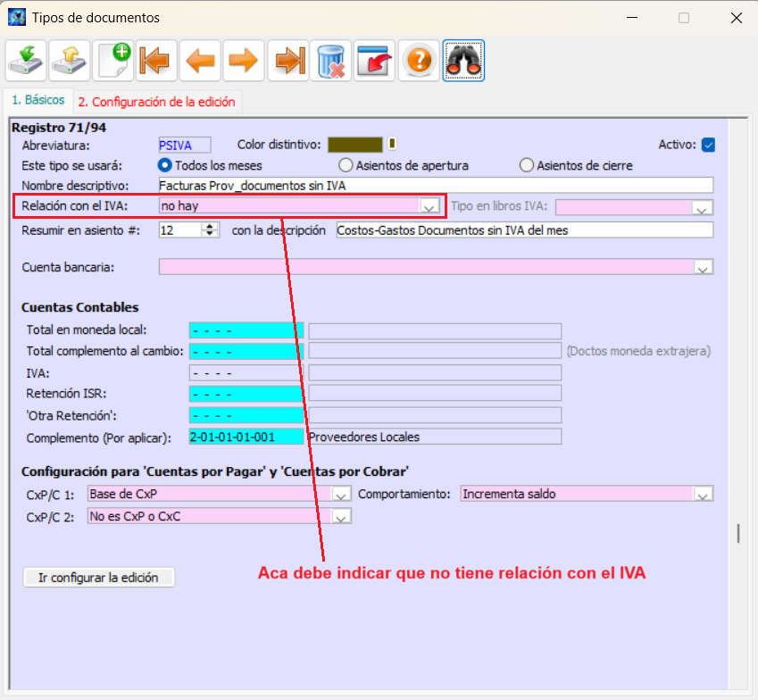758x700 pixels.
Task: Select the 'Asientos de apertura' radio option
Action: click(x=346, y=165)
